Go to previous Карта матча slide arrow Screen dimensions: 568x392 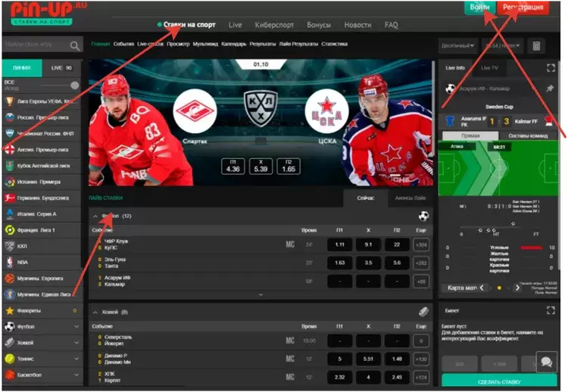pyautogui.click(x=482, y=288)
